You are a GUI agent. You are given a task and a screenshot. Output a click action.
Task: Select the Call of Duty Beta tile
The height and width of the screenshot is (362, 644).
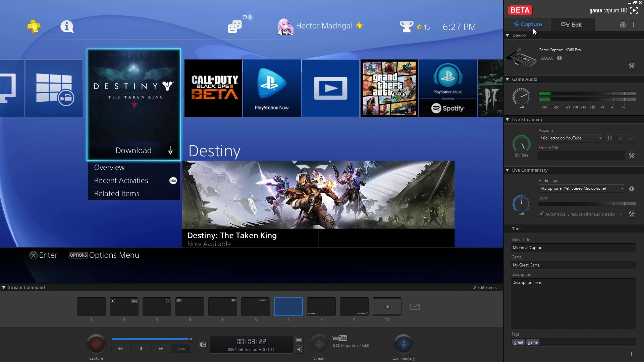coord(213,88)
